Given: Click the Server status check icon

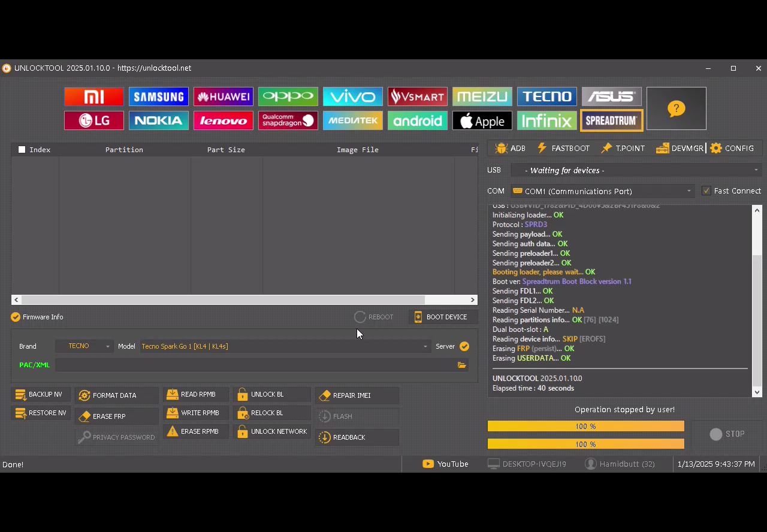Looking at the screenshot, I should [x=464, y=346].
